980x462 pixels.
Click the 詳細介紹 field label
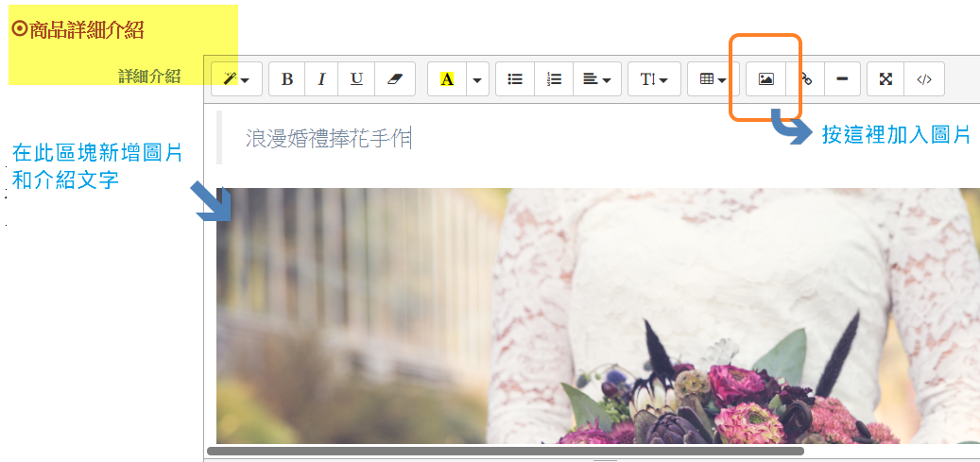tap(149, 76)
